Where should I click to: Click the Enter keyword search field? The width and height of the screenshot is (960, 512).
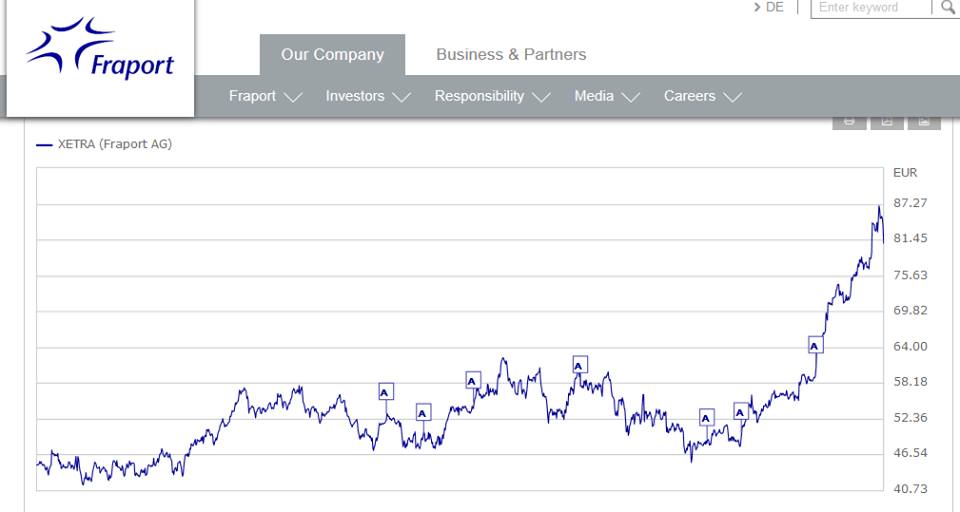point(868,8)
